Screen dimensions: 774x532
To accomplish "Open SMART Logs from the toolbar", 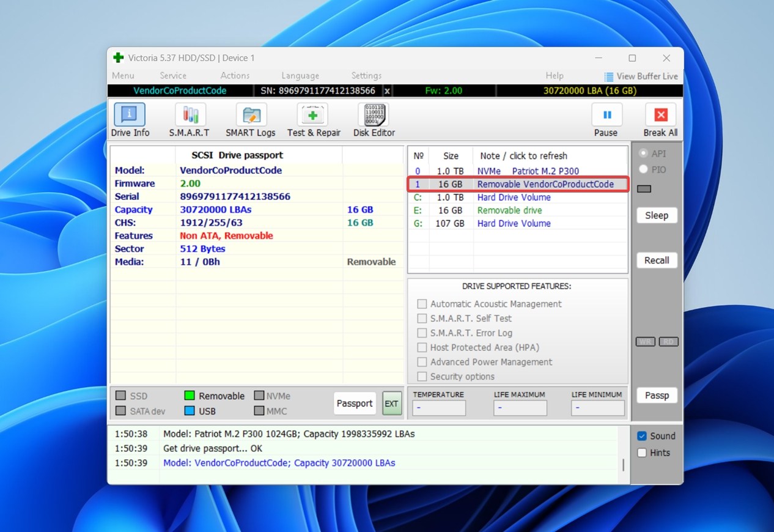I will coord(251,116).
